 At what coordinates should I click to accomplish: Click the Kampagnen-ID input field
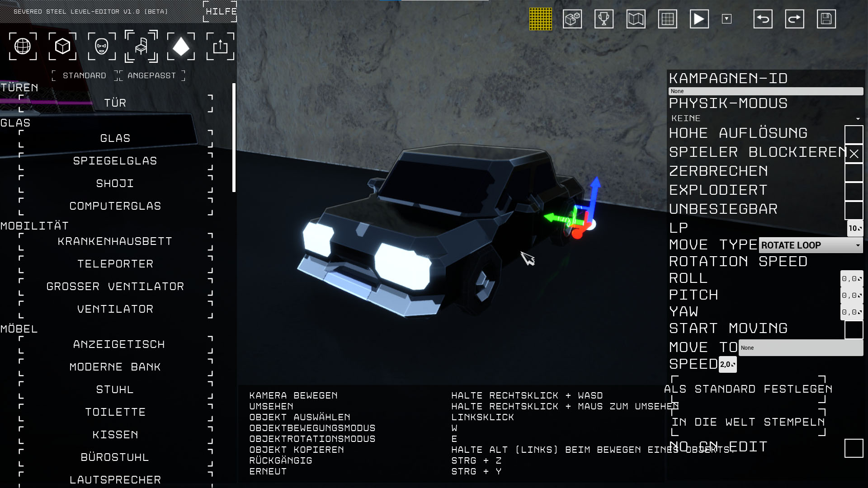tap(765, 91)
